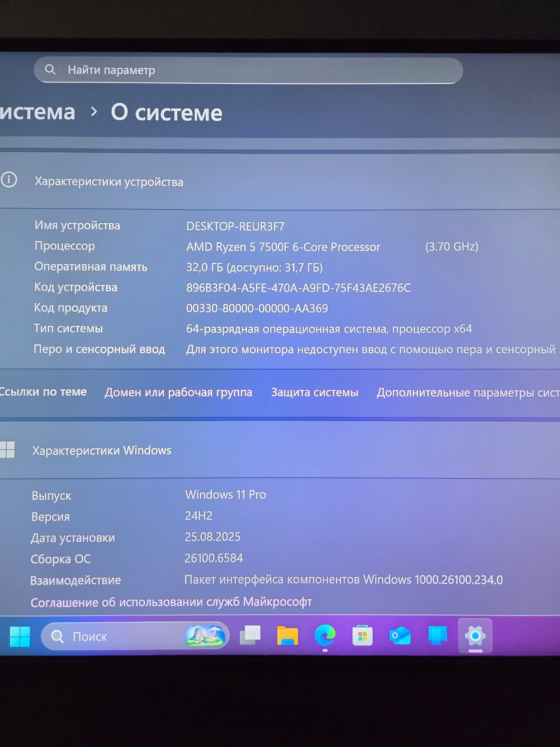Select RAM value '32,0 ГБ (доступно: 31,7 ГБ)'
The image size is (560, 747).
tap(254, 267)
